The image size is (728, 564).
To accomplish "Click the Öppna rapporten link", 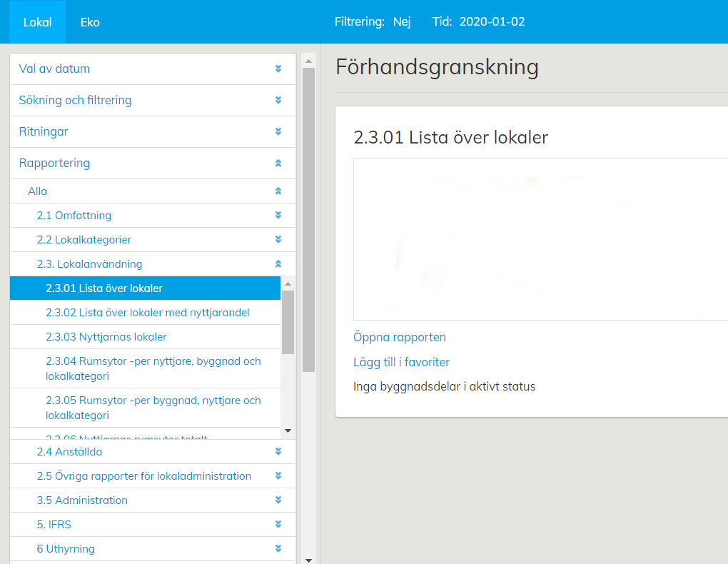I will 400,337.
